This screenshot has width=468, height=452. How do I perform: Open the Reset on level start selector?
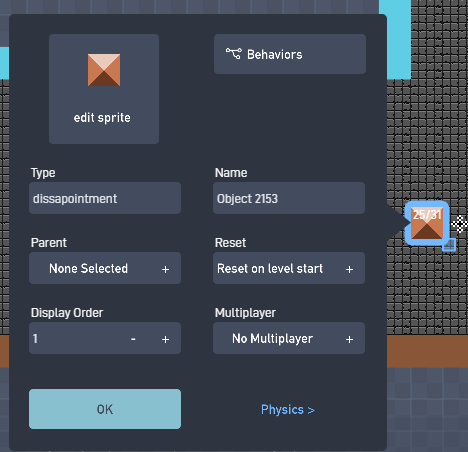[289, 268]
